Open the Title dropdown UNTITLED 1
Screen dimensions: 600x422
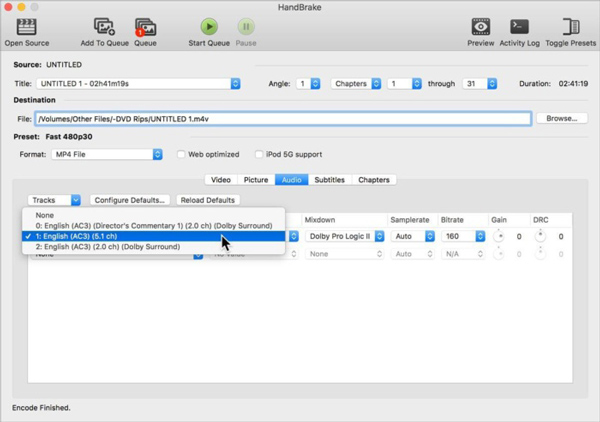pyautogui.click(x=138, y=83)
